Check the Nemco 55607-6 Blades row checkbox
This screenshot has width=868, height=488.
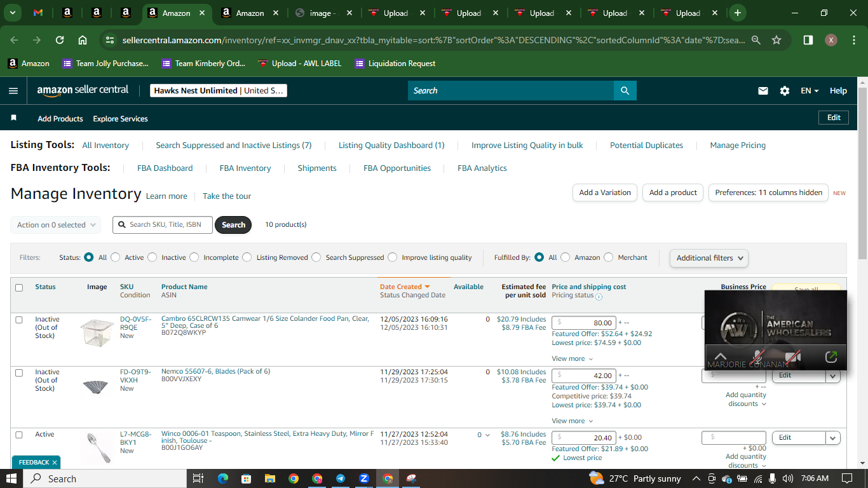tap(19, 372)
